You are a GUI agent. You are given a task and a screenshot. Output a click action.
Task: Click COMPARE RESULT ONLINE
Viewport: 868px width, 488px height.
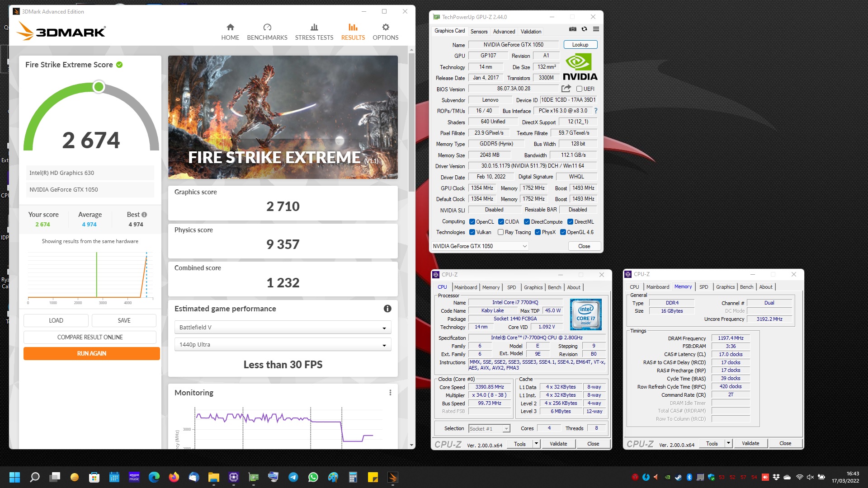click(x=90, y=337)
